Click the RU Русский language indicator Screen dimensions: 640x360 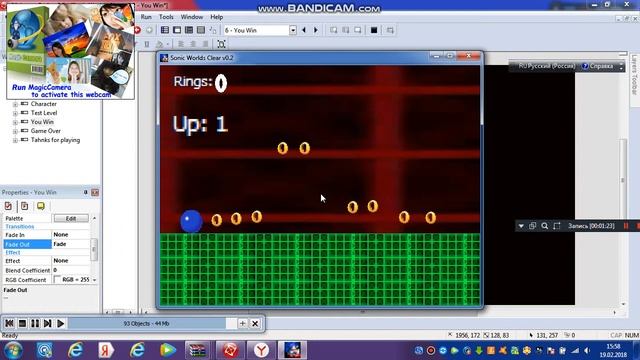[546, 66]
